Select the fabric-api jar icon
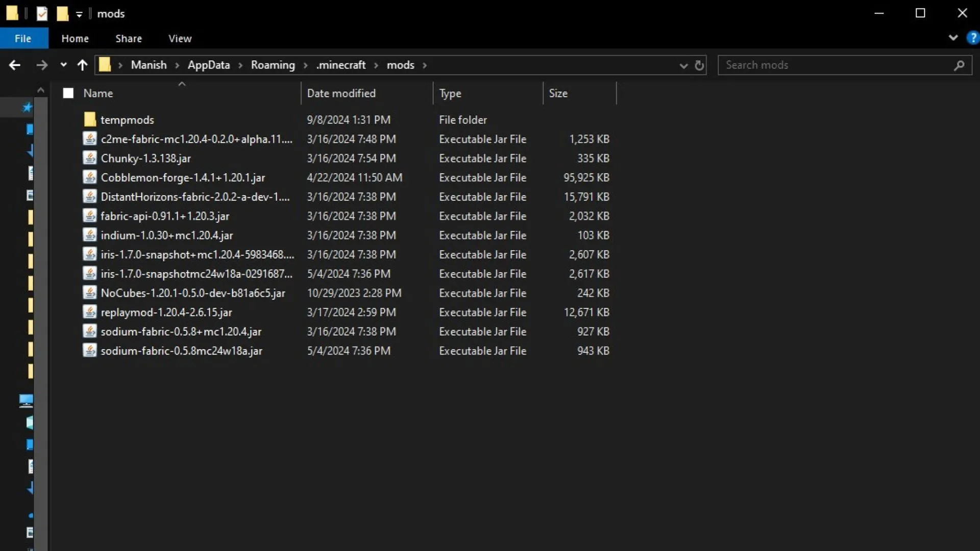 tap(90, 216)
